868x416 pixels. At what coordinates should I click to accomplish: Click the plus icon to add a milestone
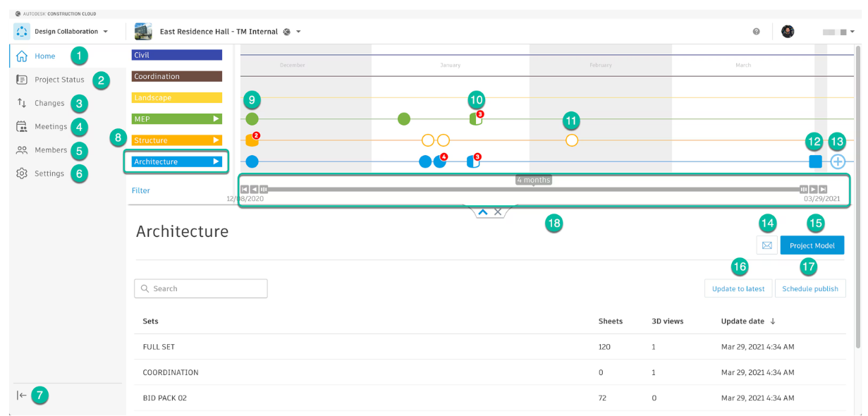[x=838, y=161]
